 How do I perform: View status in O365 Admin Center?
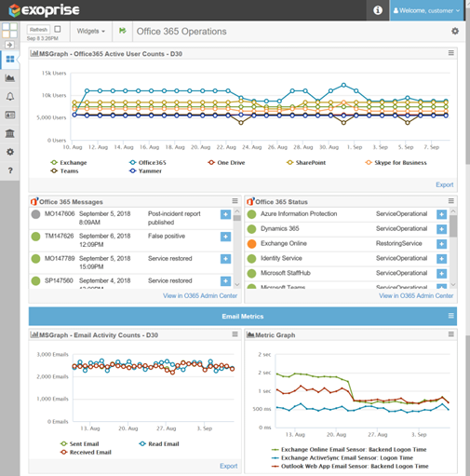(x=416, y=296)
